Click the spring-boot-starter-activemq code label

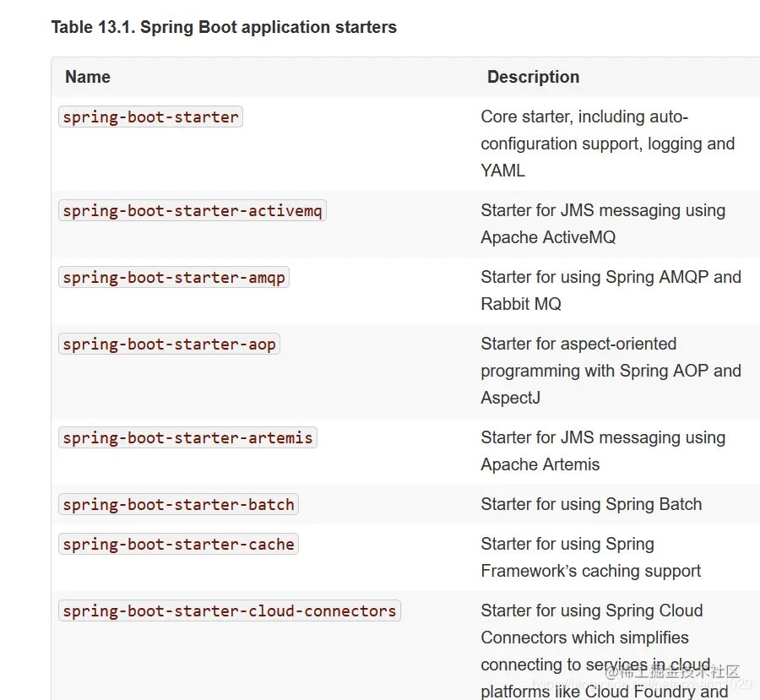pyautogui.click(x=192, y=211)
